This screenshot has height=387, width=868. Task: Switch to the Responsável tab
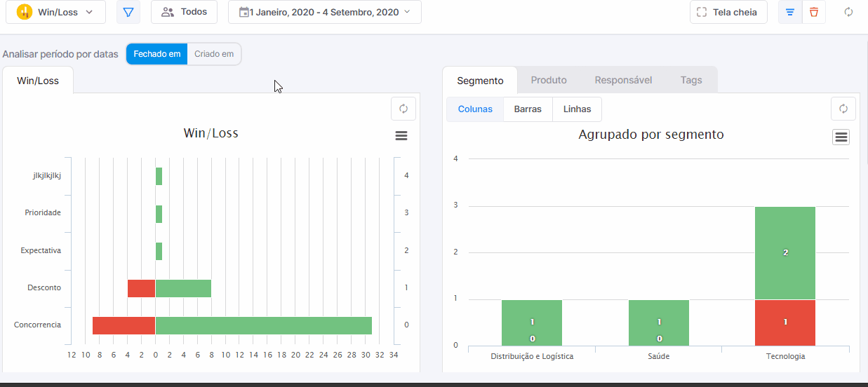(623, 80)
